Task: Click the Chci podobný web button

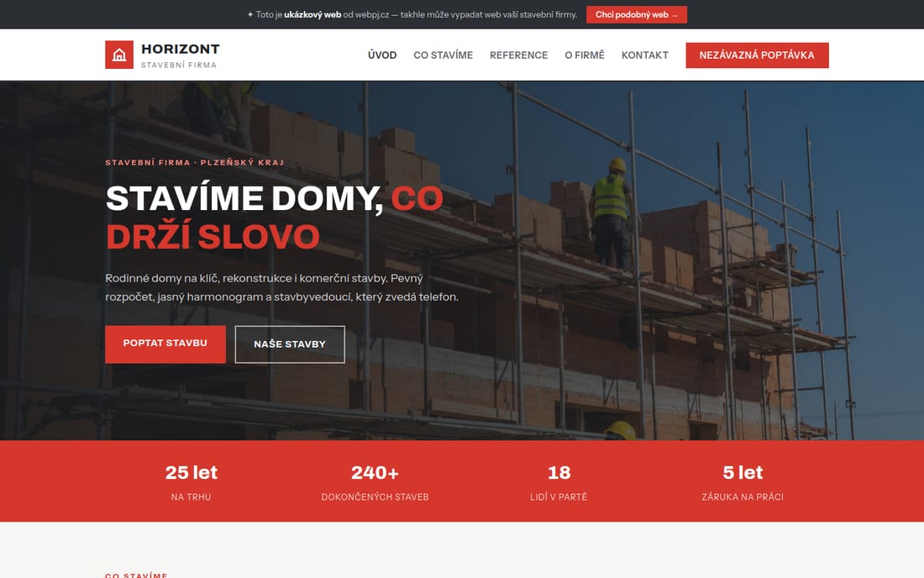Action: pyautogui.click(x=637, y=15)
